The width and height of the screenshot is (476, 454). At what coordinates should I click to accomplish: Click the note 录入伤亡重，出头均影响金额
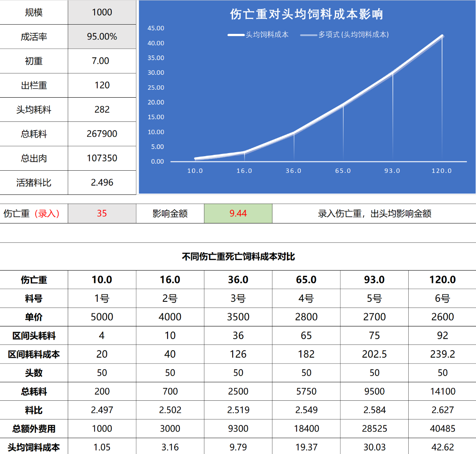point(374,213)
